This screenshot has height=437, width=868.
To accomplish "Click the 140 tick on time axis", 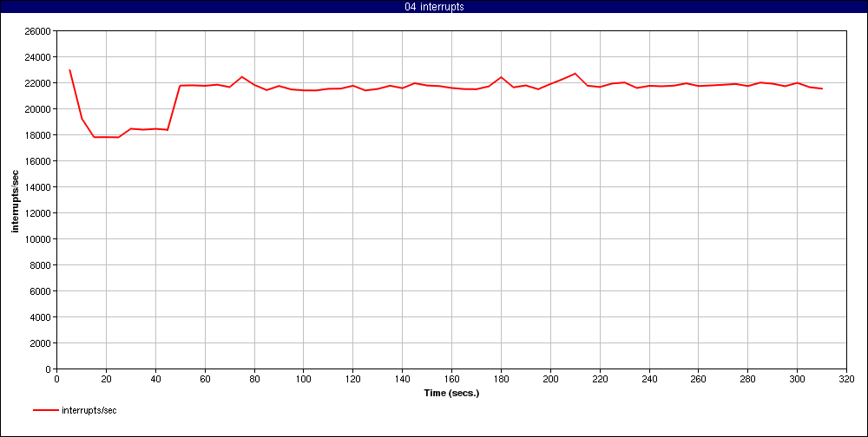I will (x=402, y=380).
